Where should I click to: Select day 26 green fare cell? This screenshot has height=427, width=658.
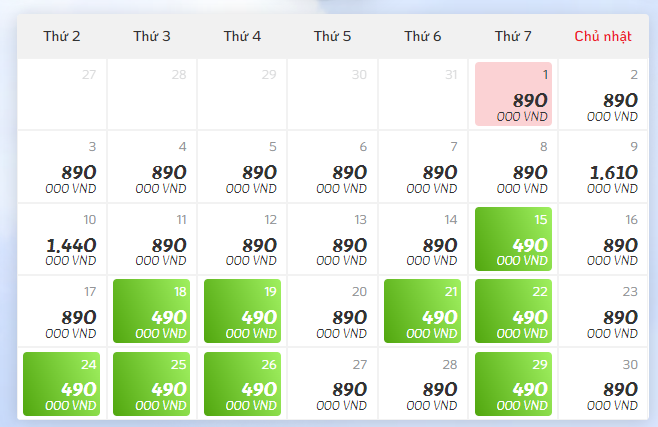[242, 383]
